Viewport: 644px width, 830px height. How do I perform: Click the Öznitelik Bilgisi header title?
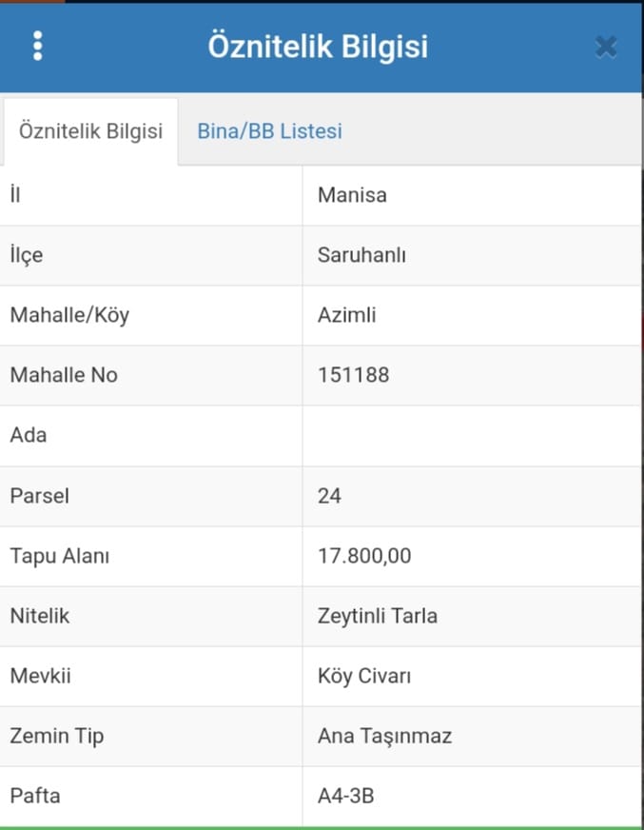[318, 46]
